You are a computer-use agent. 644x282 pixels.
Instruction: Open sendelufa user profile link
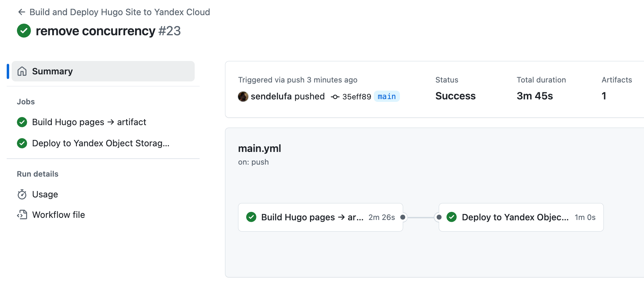(271, 96)
